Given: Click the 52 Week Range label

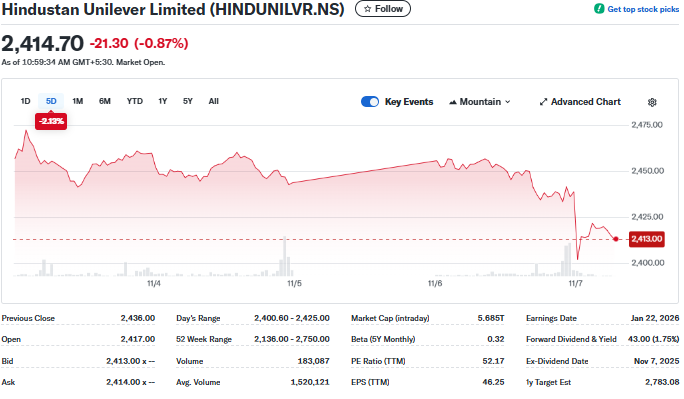Looking at the screenshot, I should pos(204,339).
